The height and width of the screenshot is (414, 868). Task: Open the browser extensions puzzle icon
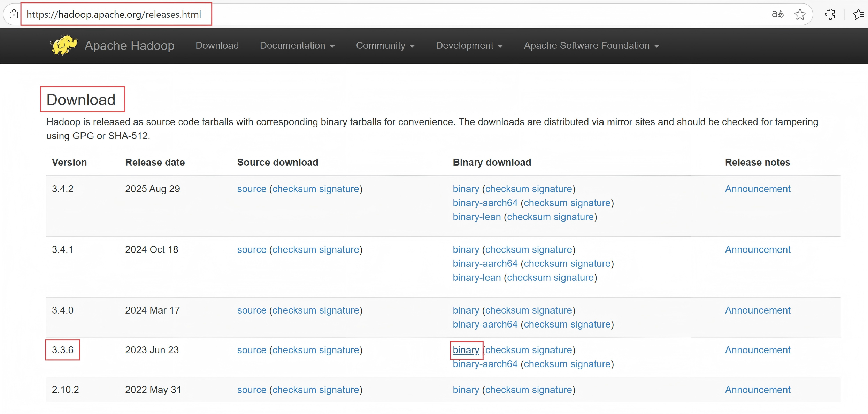coord(830,14)
